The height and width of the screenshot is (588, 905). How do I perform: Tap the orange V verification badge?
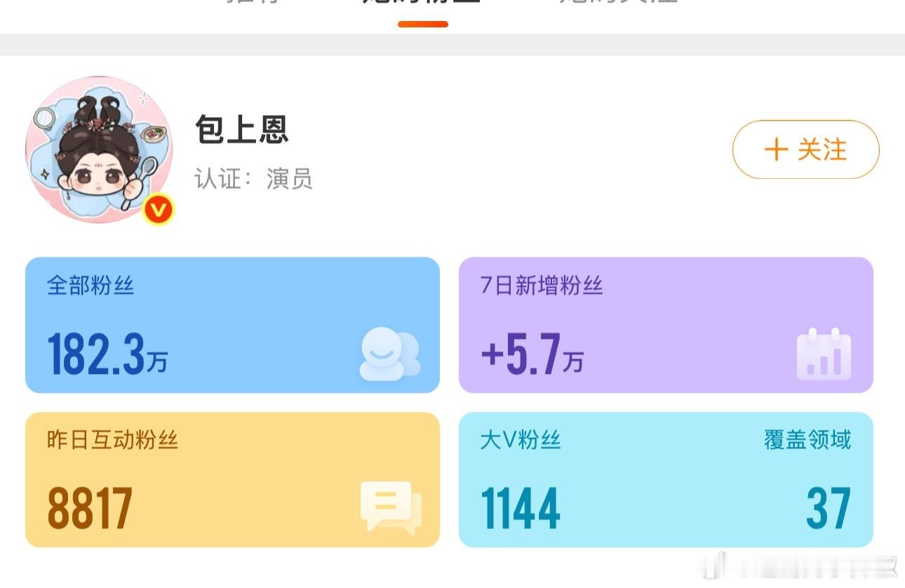158,209
